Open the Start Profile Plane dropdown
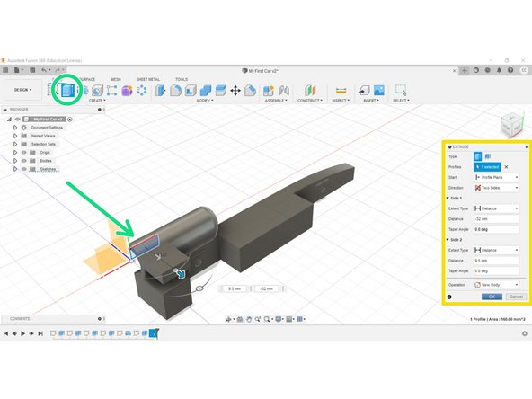The width and height of the screenshot is (532, 399). pyautogui.click(x=496, y=177)
